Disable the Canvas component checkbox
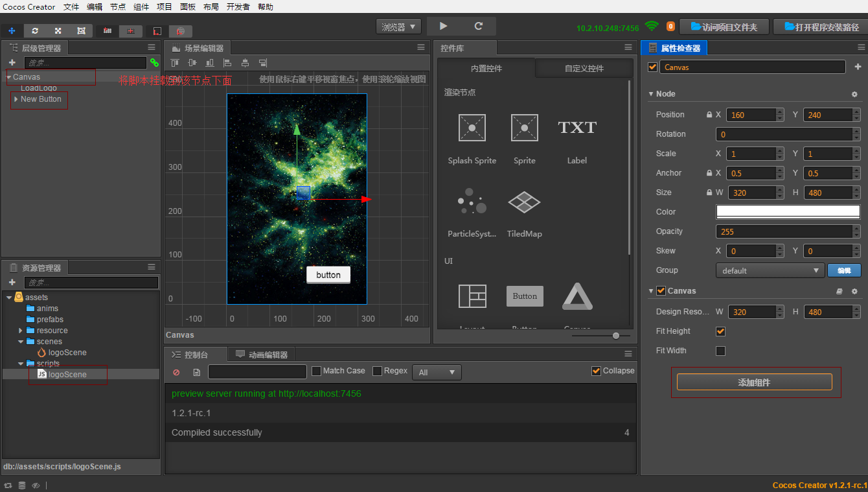Image resolution: width=868 pixels, height=492 pixels. pyautogui.click(x=661, y=291)
